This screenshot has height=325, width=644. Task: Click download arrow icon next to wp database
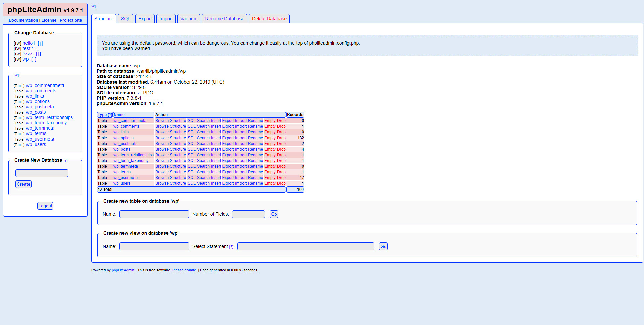[34, 59]
